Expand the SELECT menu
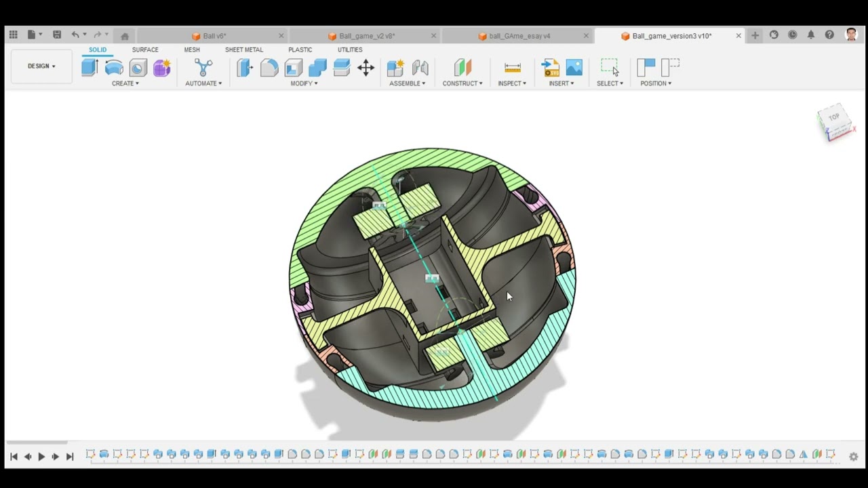The width and height of the screenshot is (868, 488). [x=610, y=83]
